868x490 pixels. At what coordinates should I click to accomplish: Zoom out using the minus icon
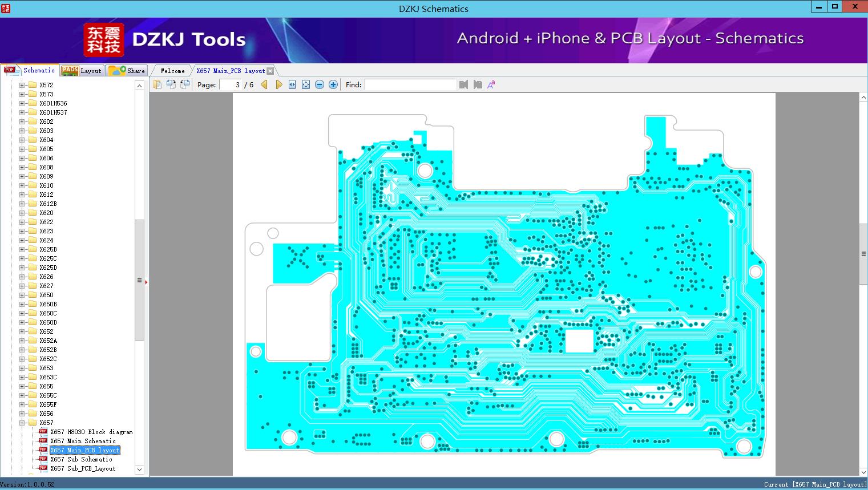tap(320, 84)
